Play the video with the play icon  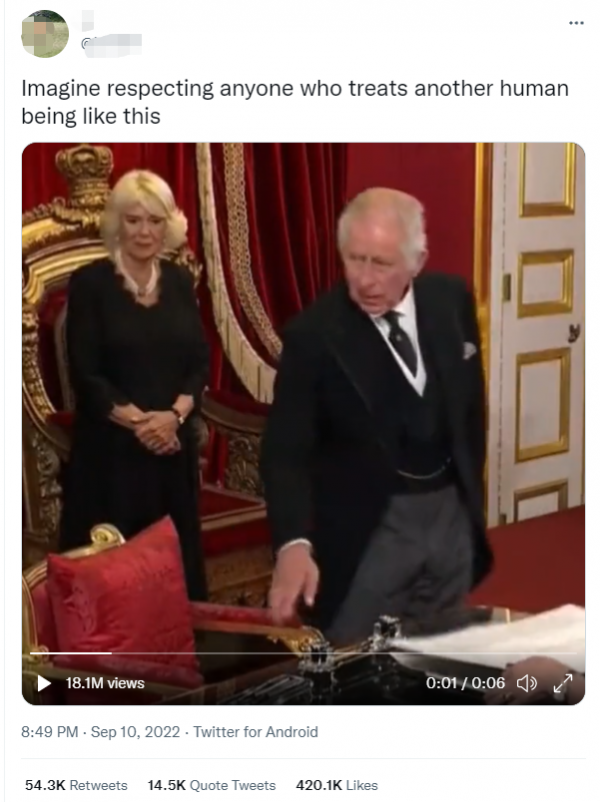click(x=45, y=683)
